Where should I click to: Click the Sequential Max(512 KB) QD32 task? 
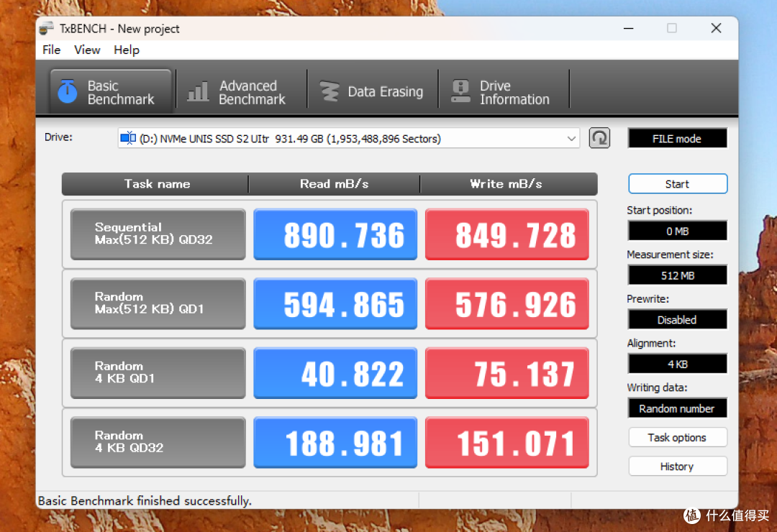pos(158,234)
